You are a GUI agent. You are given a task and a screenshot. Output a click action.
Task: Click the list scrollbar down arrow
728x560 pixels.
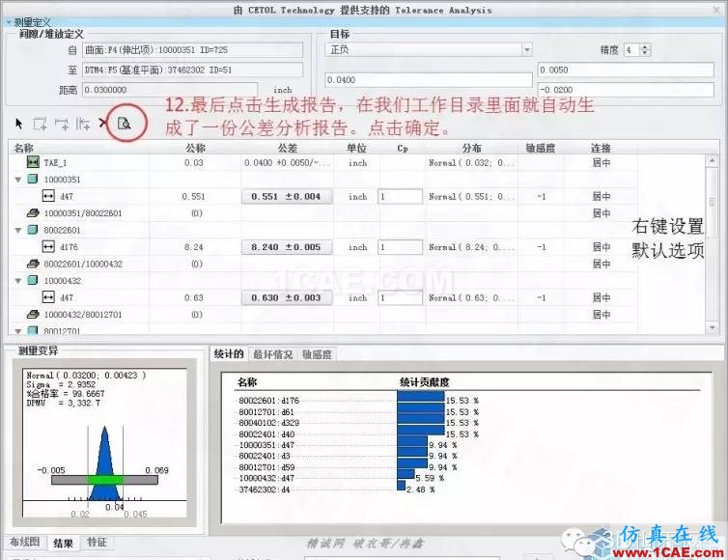point(713,328)
